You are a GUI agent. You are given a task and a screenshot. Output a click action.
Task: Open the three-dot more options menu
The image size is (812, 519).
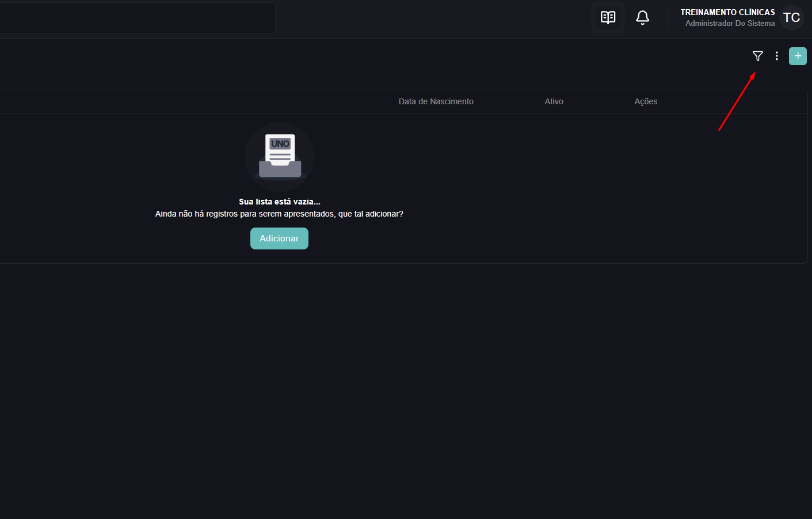777,56
